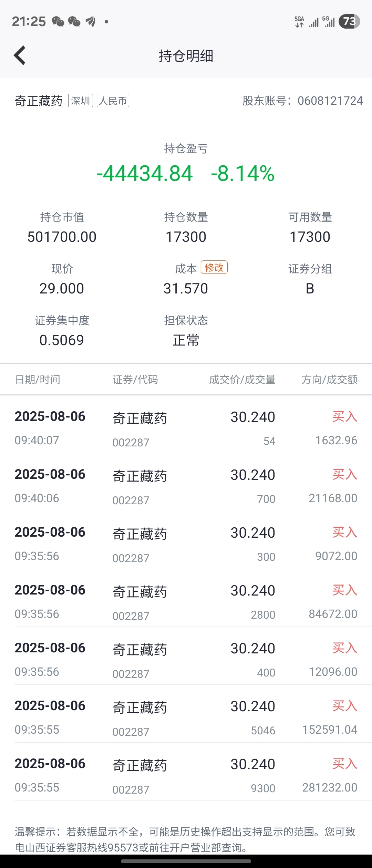Tap the first WeChat notification icon
372x868 pixels.
pos(58,22)
